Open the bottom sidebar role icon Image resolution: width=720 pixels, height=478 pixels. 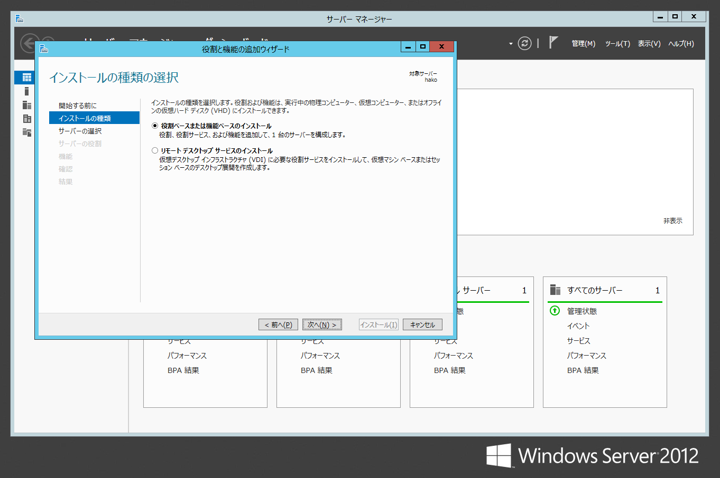tap(27, 132)
